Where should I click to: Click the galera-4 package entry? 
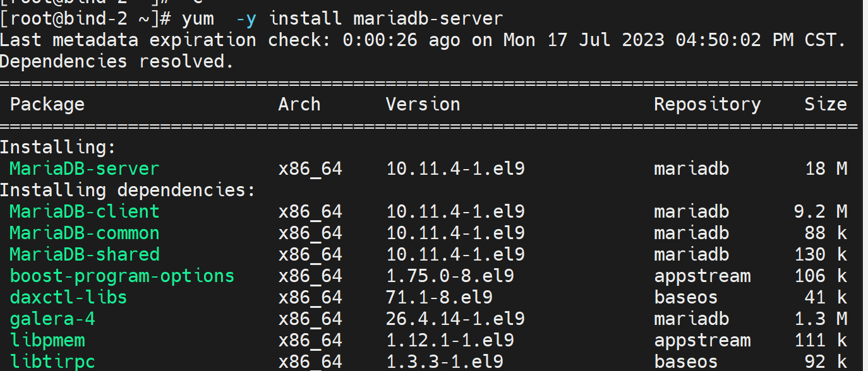52,319
